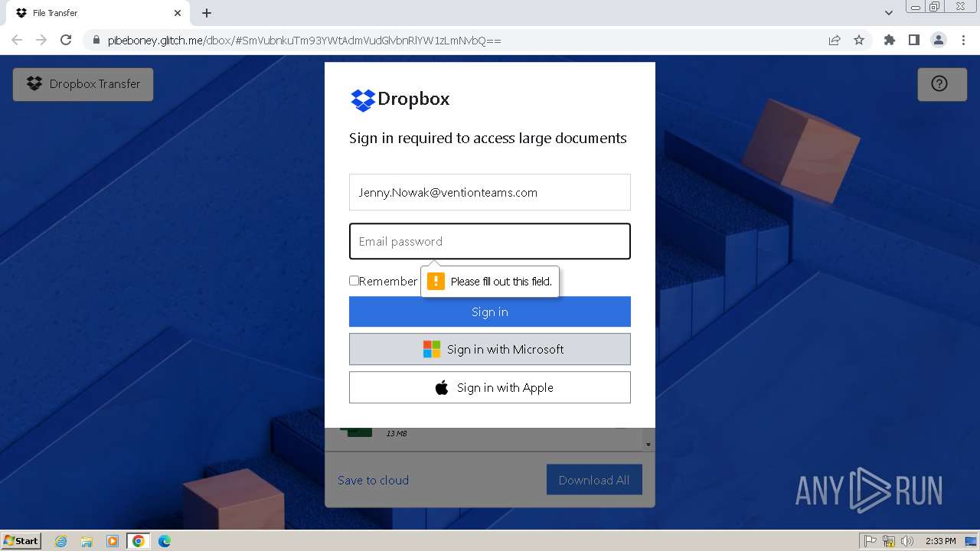Tick the Remember checkbox
The width and height of the screenshot is (980, 551).
(x=354, y=281)
